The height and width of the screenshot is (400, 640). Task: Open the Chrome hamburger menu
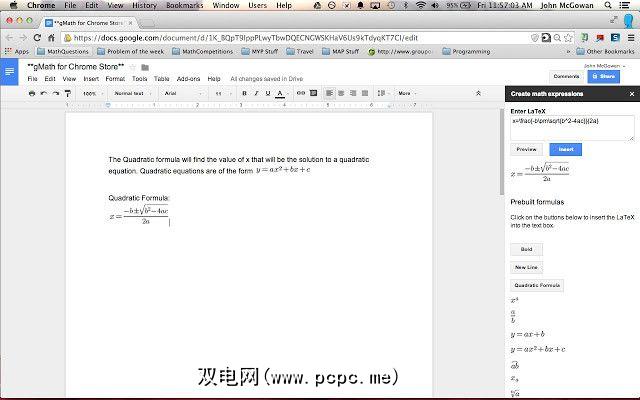tap(631, 38)
